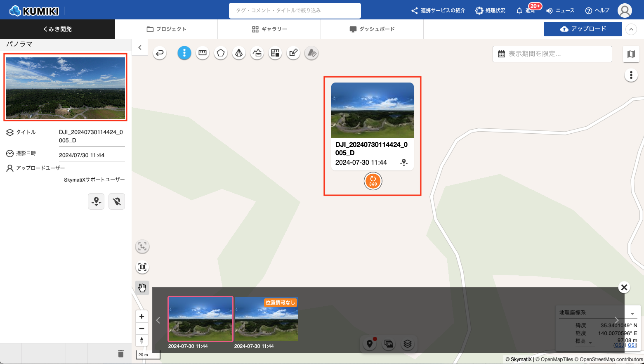Zoom in the map with plus button

(x=142, y=317)
